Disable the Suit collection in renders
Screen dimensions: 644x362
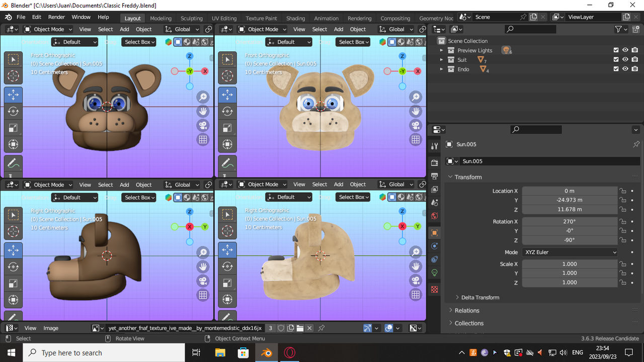click(635, 60)
